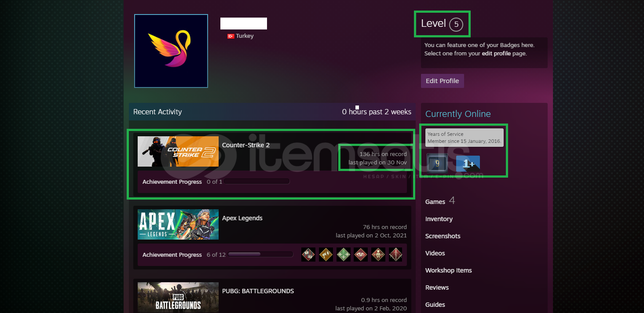Click Apex achievement icon with orange fist
Viewport: 644px width, 313px height.
click(x=326, y=255)
